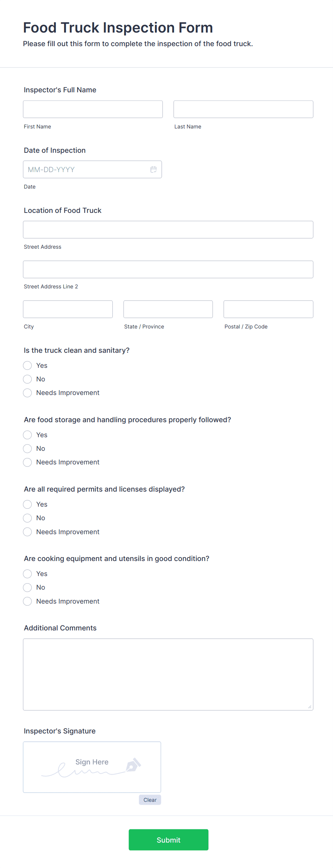
Task: Focus the State / Province field
Action: tap(168, 309)
